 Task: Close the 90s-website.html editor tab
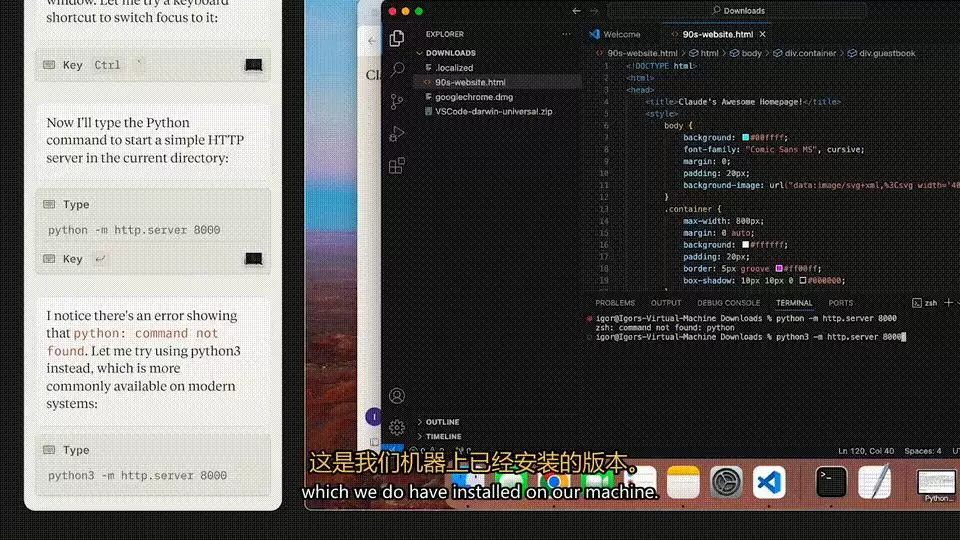pos(762,34)
